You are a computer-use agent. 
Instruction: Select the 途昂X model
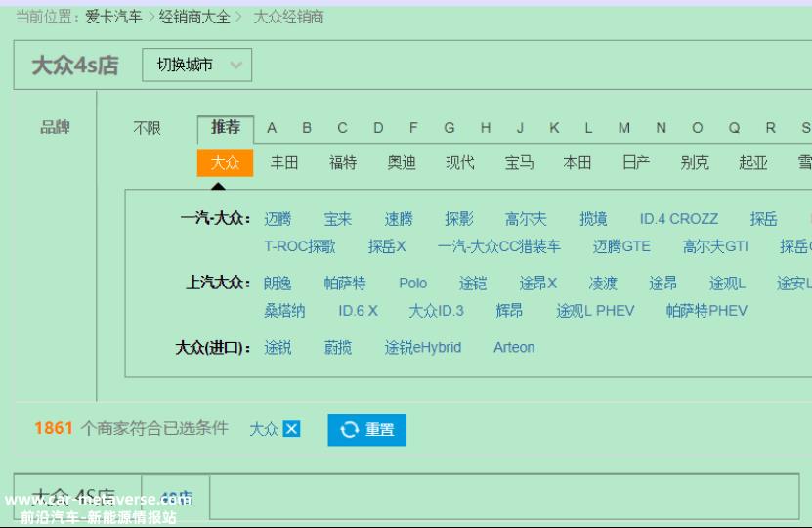(x=538, y=283)
